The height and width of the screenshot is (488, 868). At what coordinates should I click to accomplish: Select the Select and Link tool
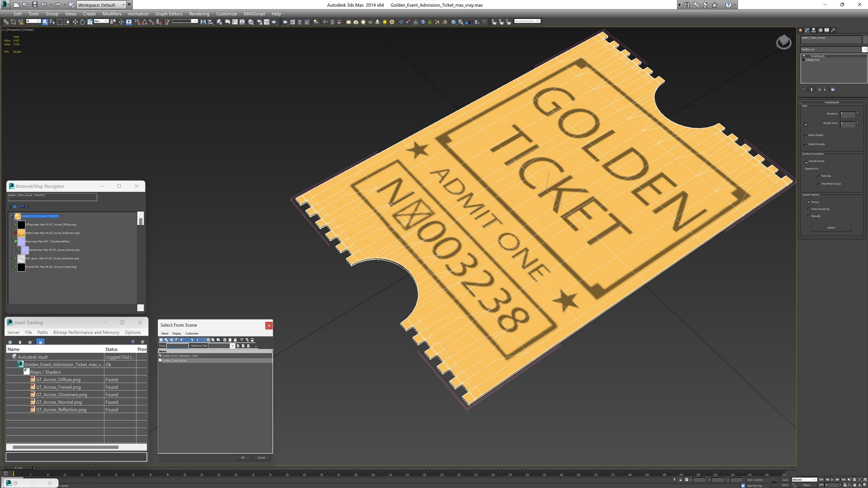click(6, 22)
